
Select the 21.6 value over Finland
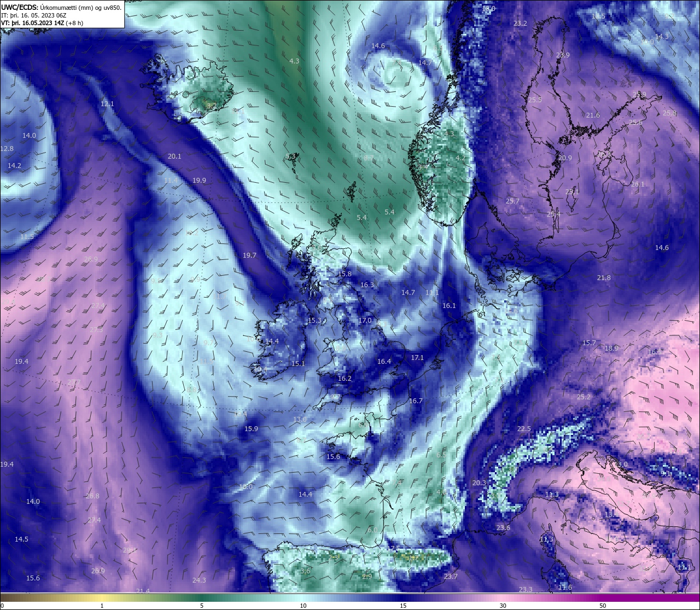pyautogui.click(x=593, y=115)
